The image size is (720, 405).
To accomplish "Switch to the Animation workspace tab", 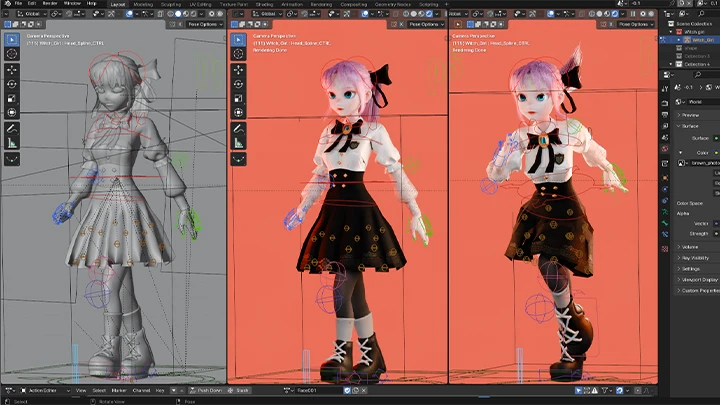I will tap(292, 4).
